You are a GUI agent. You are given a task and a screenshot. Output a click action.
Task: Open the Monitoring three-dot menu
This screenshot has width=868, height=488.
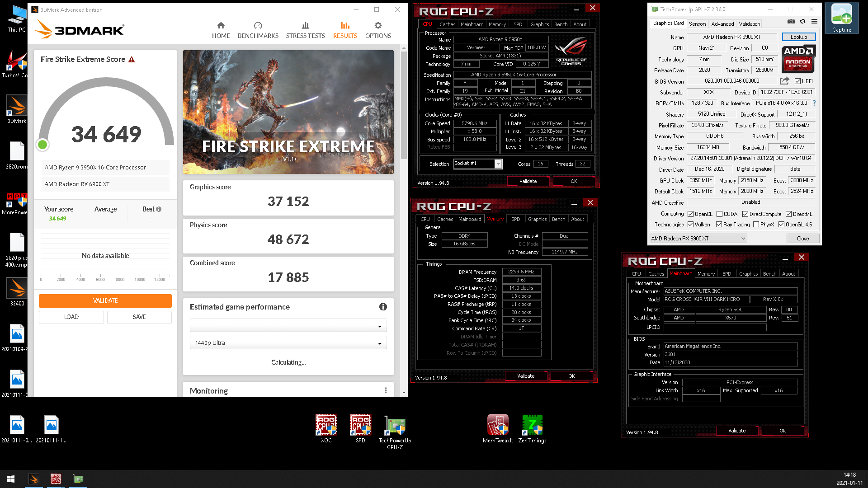(386, 390)
